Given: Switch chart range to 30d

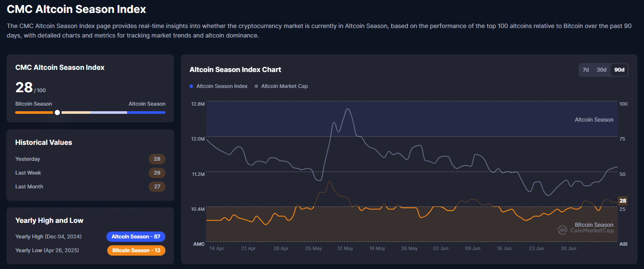Looking at the screenshot, I should click(601, 70).
